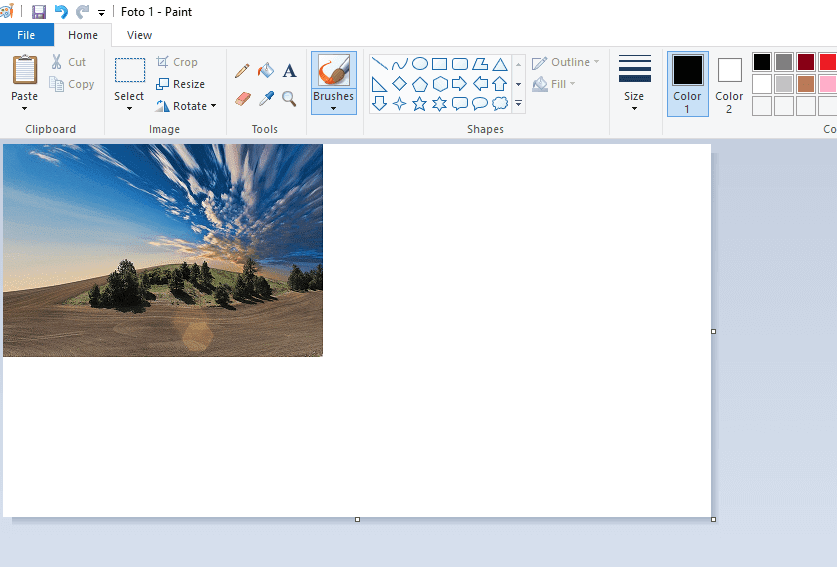Viewport: 837px width, 567px height.
Task: Click the Redo arrow in title bar
Action: point(82,11)
